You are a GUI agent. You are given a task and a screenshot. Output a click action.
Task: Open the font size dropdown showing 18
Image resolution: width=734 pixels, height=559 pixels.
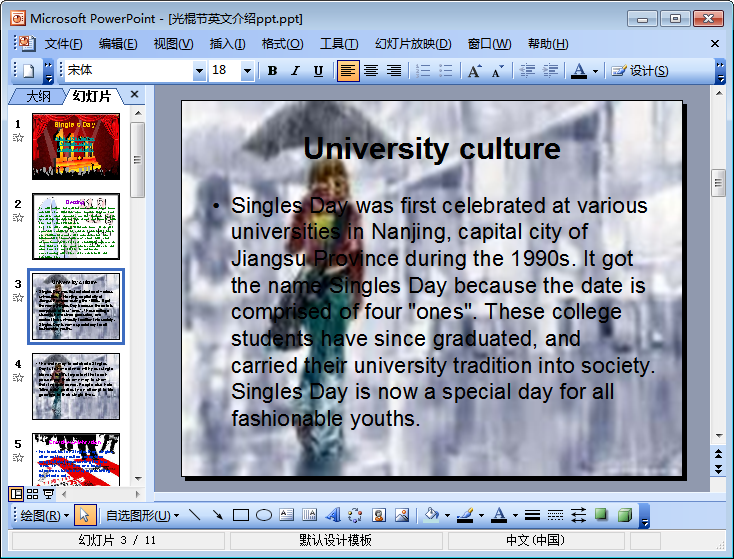(248, 71)
